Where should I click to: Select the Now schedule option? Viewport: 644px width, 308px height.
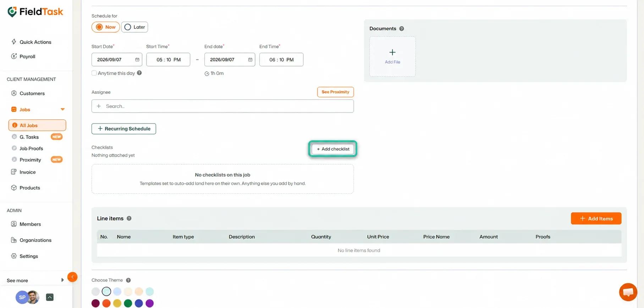[106, 27]
